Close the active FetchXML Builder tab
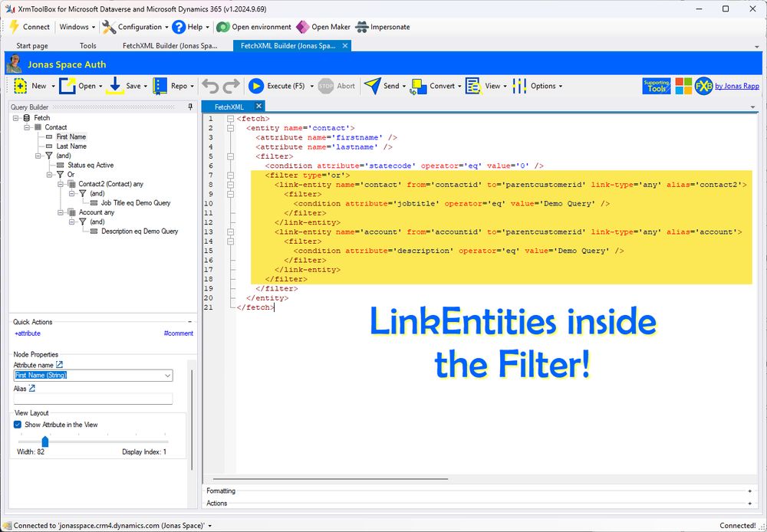Viewport: 767px width, 532px height. click(345, 45)
